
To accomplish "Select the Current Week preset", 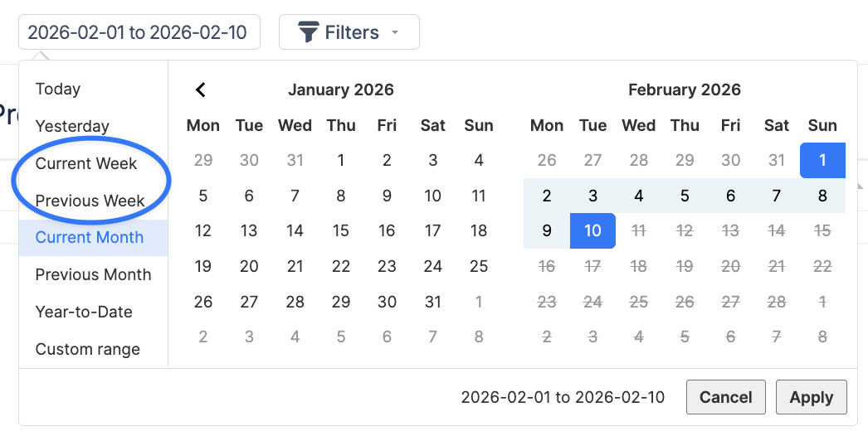I will (86, 163).
